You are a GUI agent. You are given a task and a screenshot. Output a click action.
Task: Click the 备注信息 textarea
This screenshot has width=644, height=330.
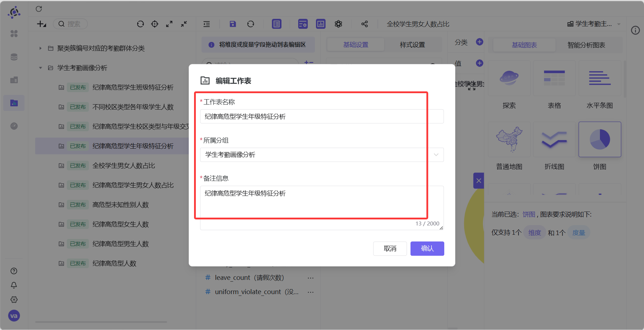(322, 208)
